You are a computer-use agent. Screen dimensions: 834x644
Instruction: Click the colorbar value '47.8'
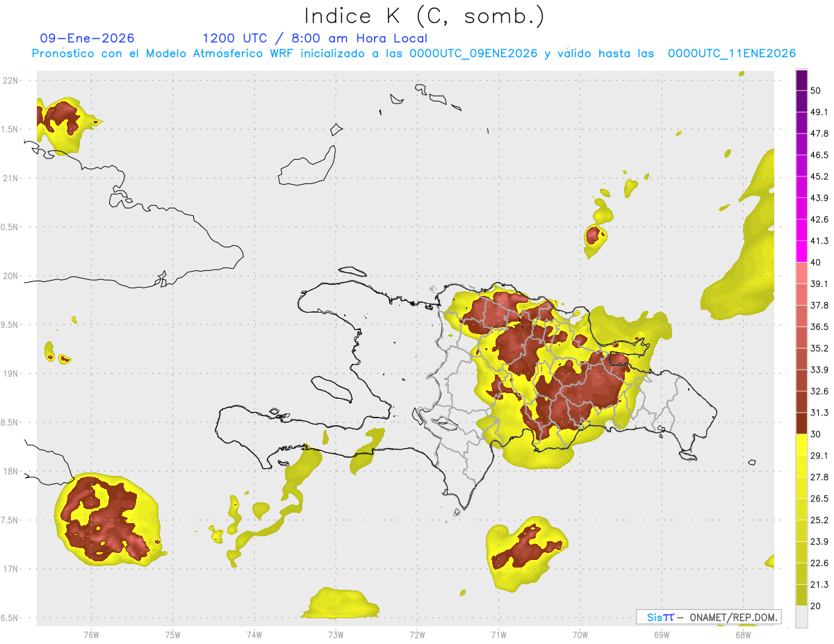pyautogui.click(x=820, y=133)
